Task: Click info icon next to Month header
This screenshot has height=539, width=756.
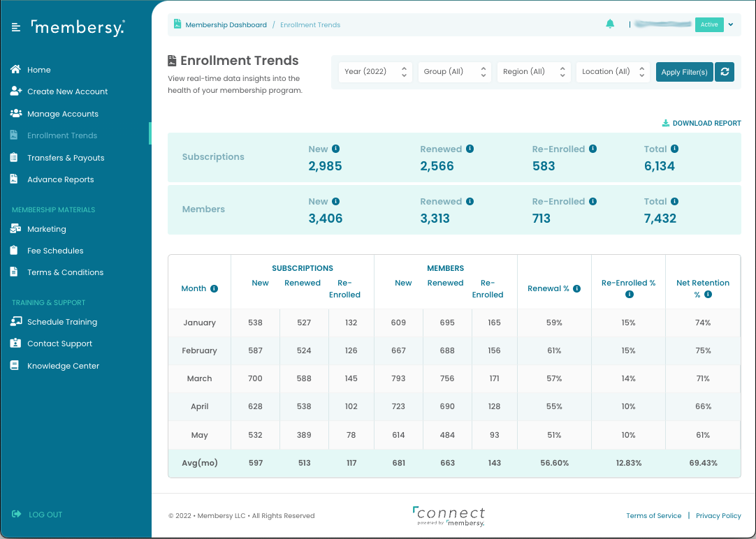Action: click(x=214, y=288)
